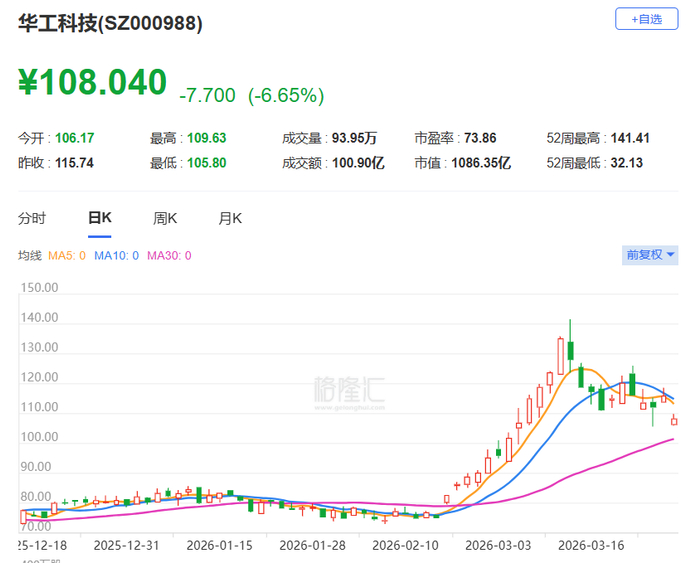Add stock to watchlist with +自选 button
The width and height of the screenshot is (700, 563).
tap(646, 19)
